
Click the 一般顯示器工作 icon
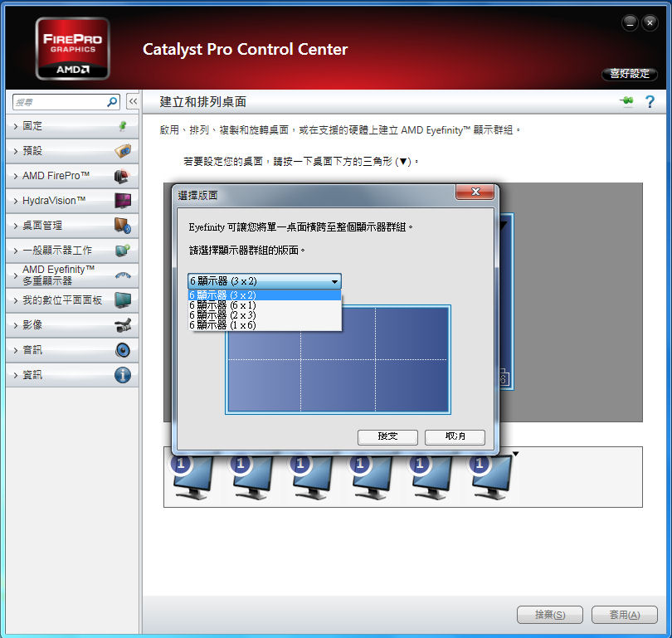pyautogui.click(x=123, y=251)
